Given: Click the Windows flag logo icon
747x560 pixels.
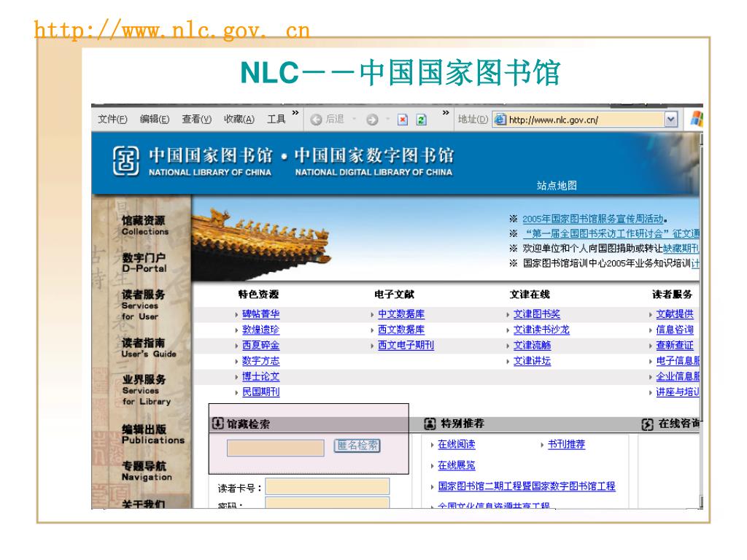Looking at the screenshot, I should 697,119.
